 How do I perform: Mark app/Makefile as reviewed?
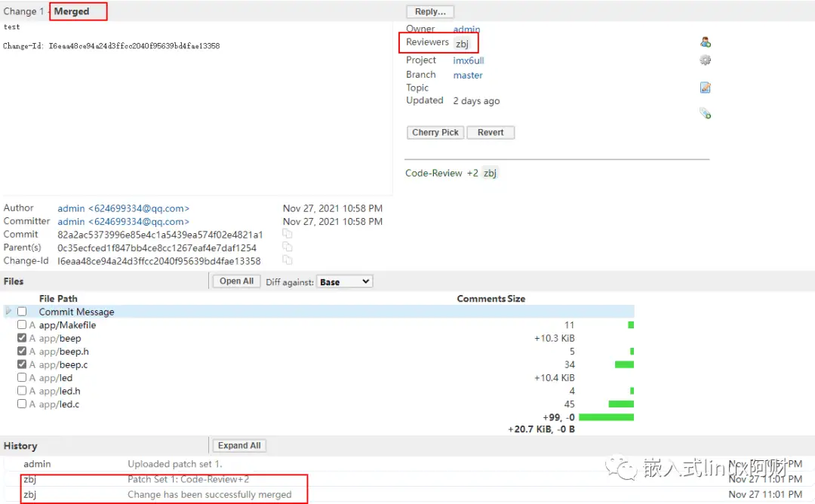pyautogui.click(x=22, y=325)
